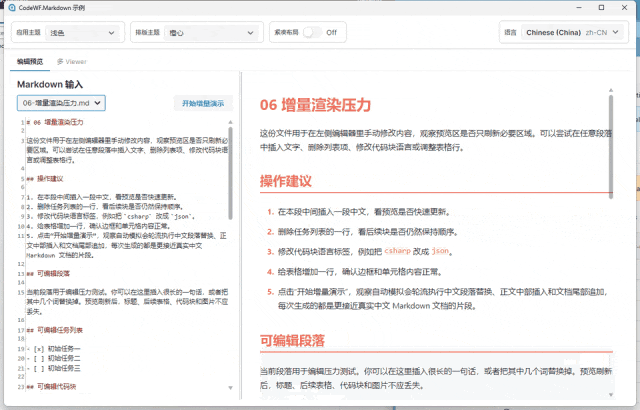Image resolution: width=640 pixels, height=410 pixels.
Task: Click the 'json' inline code in preview
Action: click(440, 251)
